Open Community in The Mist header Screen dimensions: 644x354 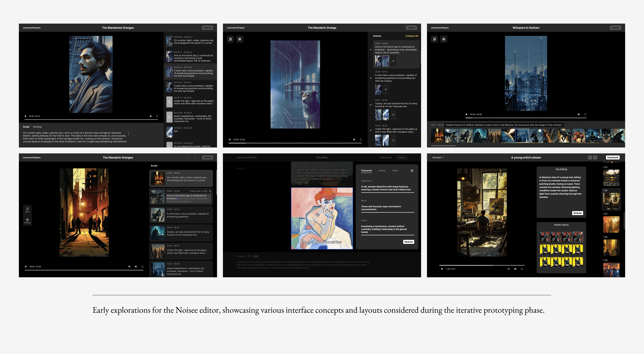point(386,158)
